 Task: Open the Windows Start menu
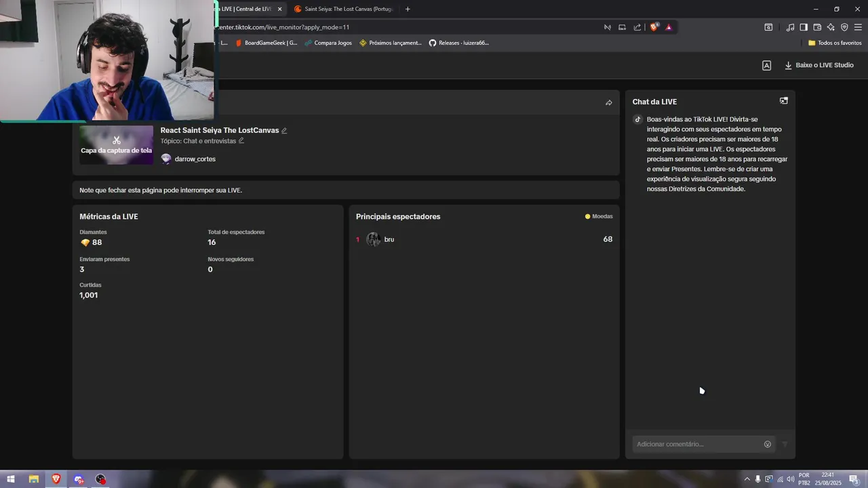[x=11, y=479]
